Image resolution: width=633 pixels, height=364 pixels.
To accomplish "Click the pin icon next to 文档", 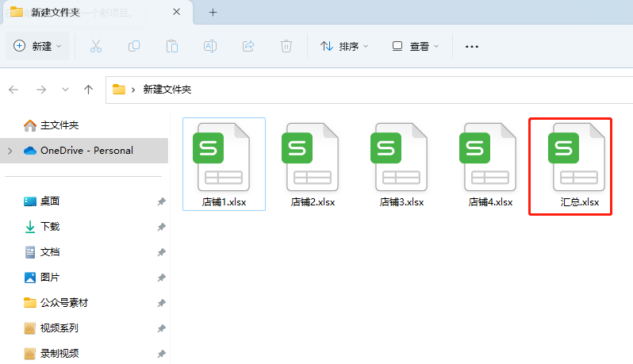I will (x=162, y=252).
